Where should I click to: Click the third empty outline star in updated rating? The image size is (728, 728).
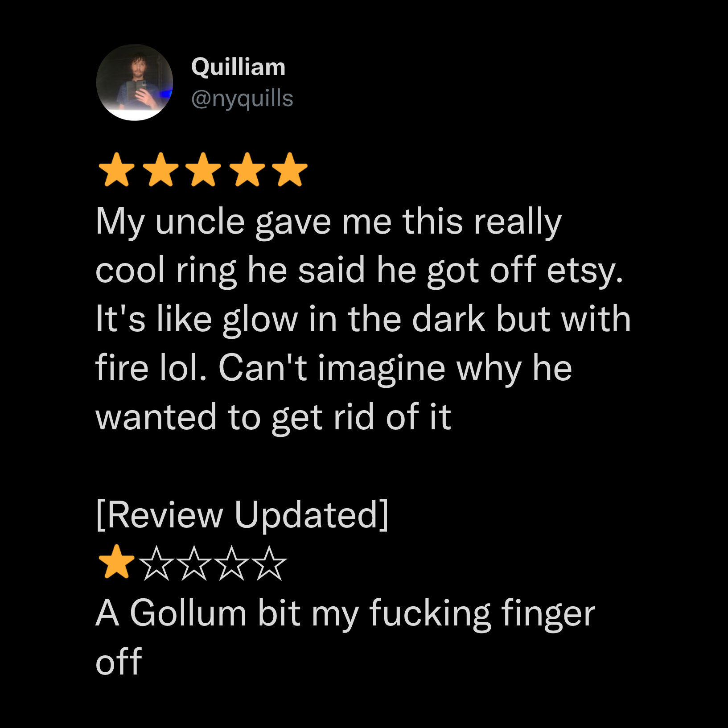coord(232,563)
